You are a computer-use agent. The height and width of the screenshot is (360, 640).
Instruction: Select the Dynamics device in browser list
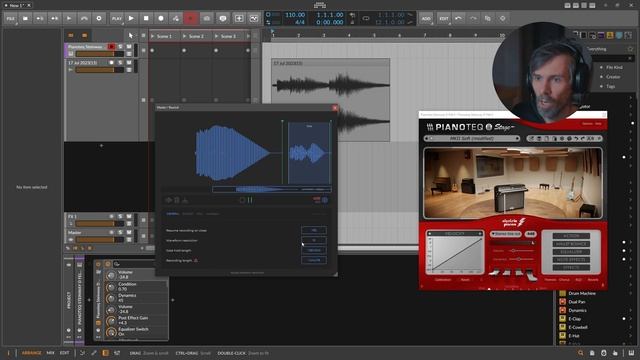point(577,311)
